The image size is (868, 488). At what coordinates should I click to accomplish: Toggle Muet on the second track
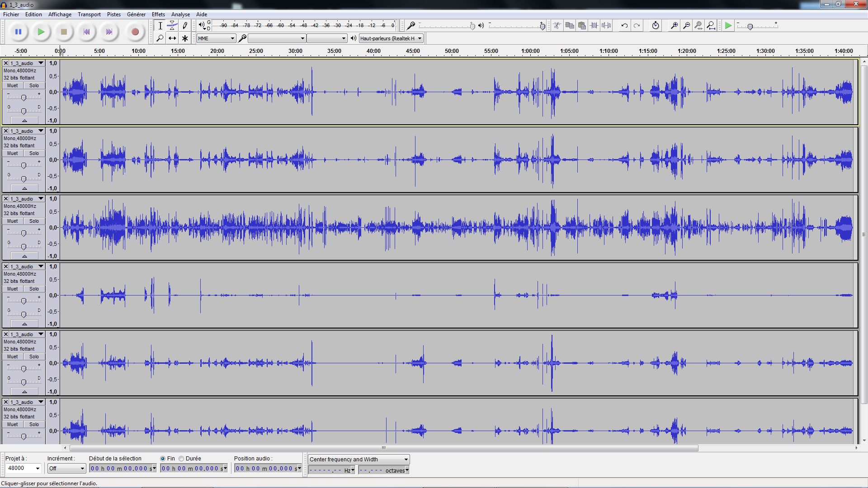point(13,153)
